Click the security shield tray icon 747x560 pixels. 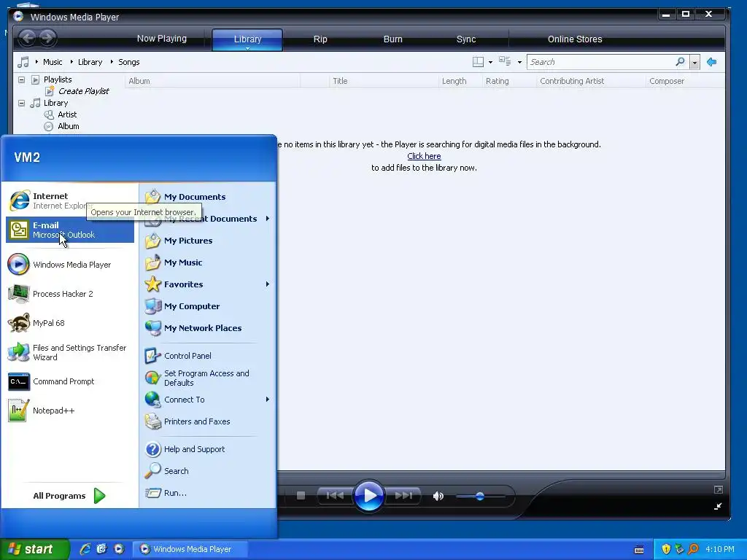tap(666, 549)
